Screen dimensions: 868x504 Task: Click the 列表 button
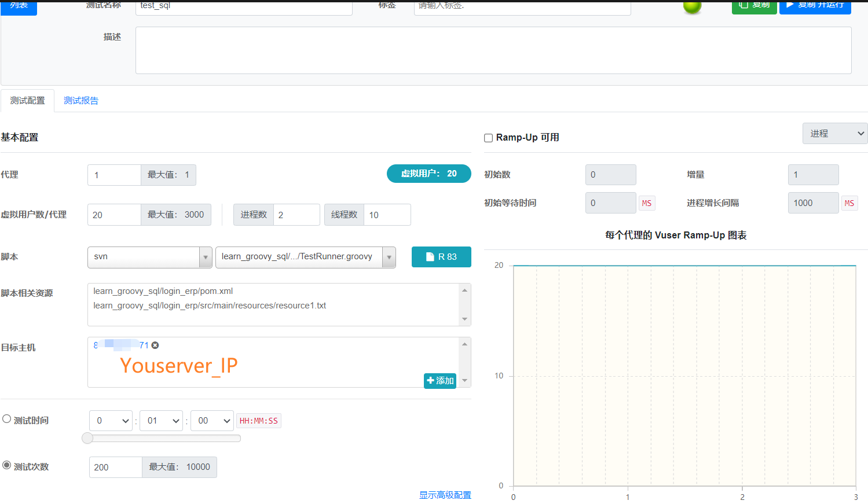tap(19, 6)
